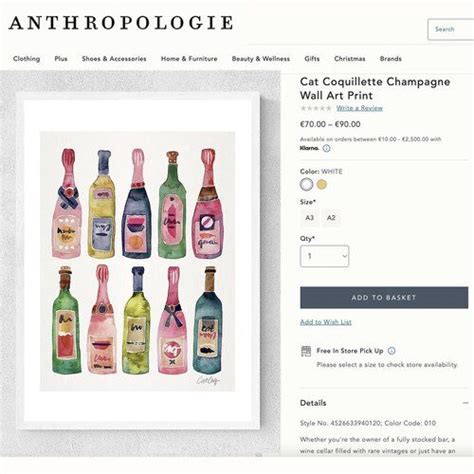Click Add to Wish List link
The width and height of the screenshot is (474, 474).
pos(326,322)
